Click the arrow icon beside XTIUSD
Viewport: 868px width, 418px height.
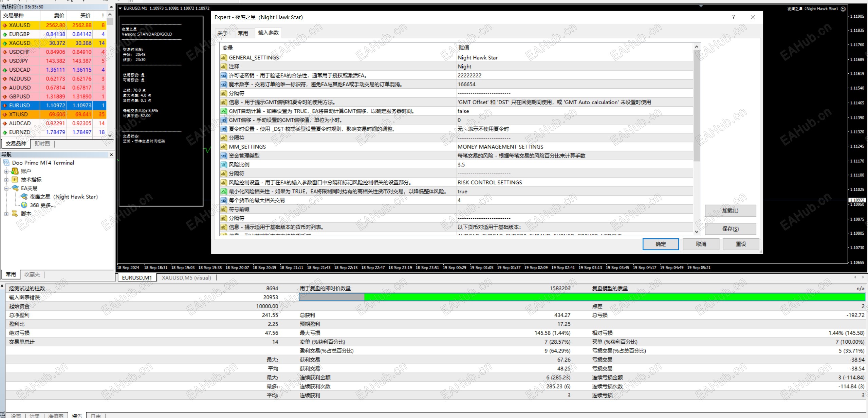[5, 114]
